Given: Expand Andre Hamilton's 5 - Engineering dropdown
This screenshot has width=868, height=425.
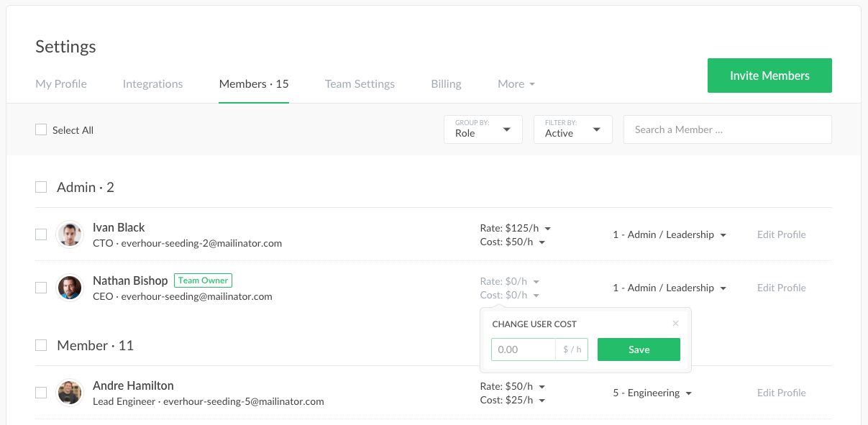Looking at the screenshot, I should (652, 393).
